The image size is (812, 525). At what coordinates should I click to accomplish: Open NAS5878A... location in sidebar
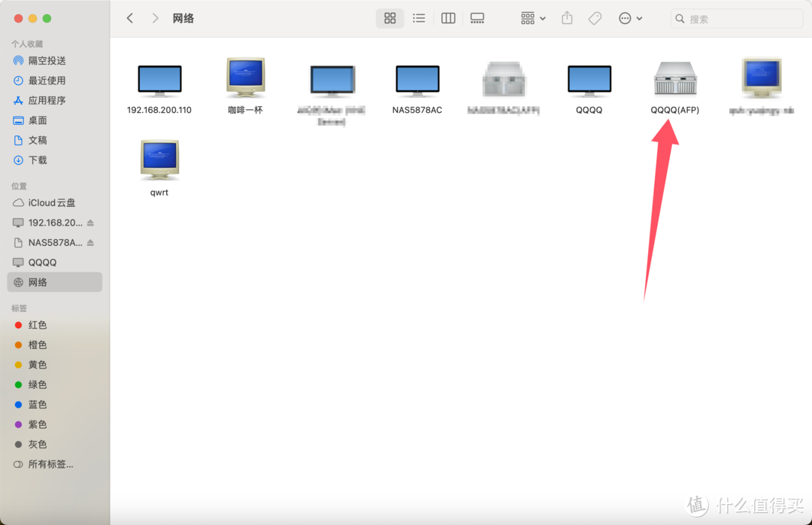(x=55, y=242)
